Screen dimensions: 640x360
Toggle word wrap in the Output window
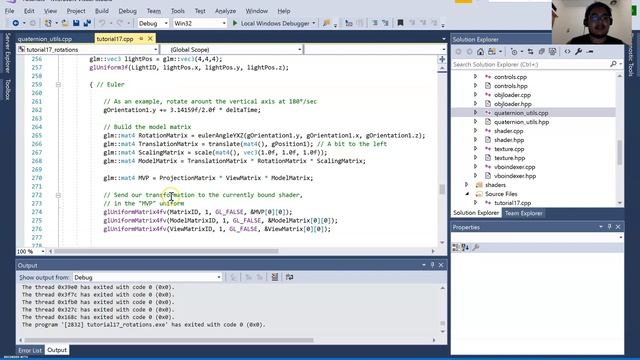(289, 277)
